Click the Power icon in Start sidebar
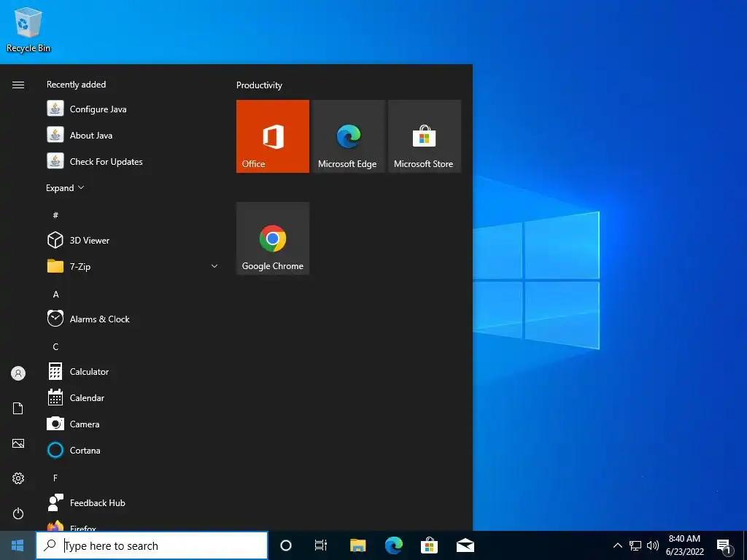Viewport: 747px width, 560px height. [18, 513]
